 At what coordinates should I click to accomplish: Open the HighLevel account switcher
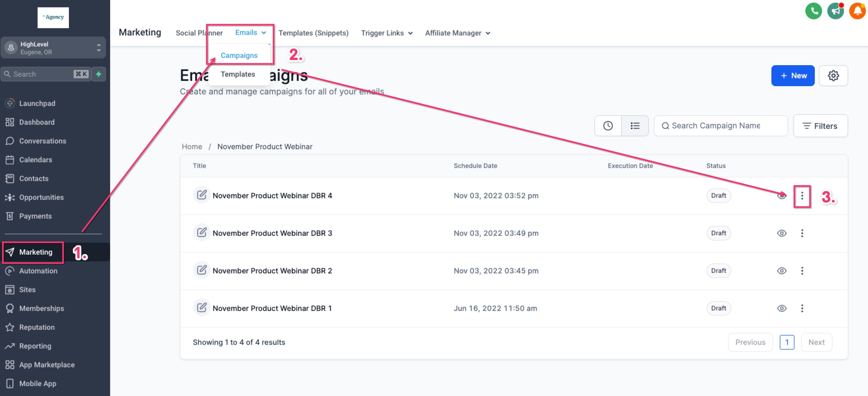pyautogui.click(x=53, y=48)
